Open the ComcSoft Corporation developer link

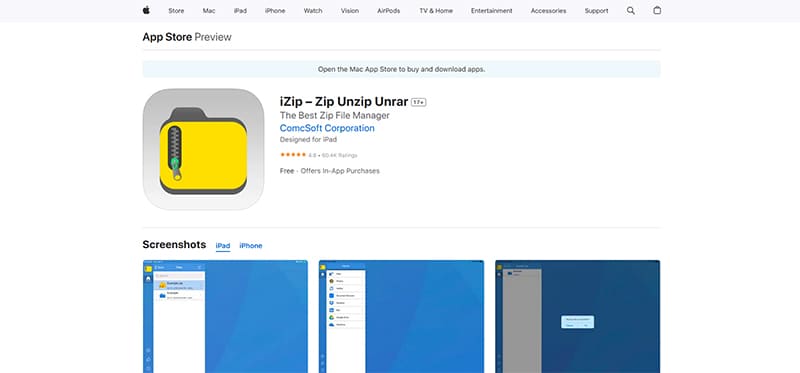[327, 128]
